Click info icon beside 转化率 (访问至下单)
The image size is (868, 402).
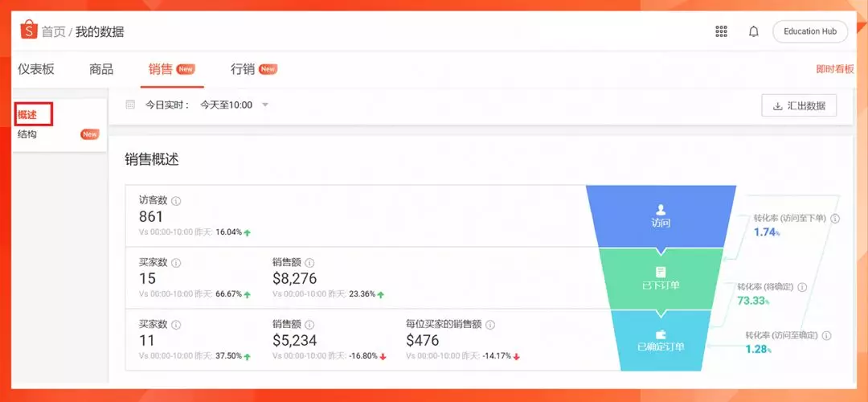point(835,219)
